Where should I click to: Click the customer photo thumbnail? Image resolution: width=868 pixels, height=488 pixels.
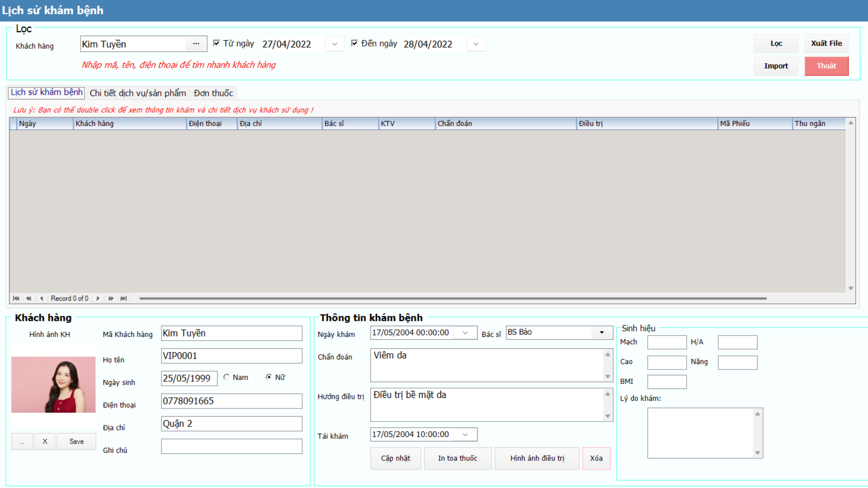click(x=53, y=384)
